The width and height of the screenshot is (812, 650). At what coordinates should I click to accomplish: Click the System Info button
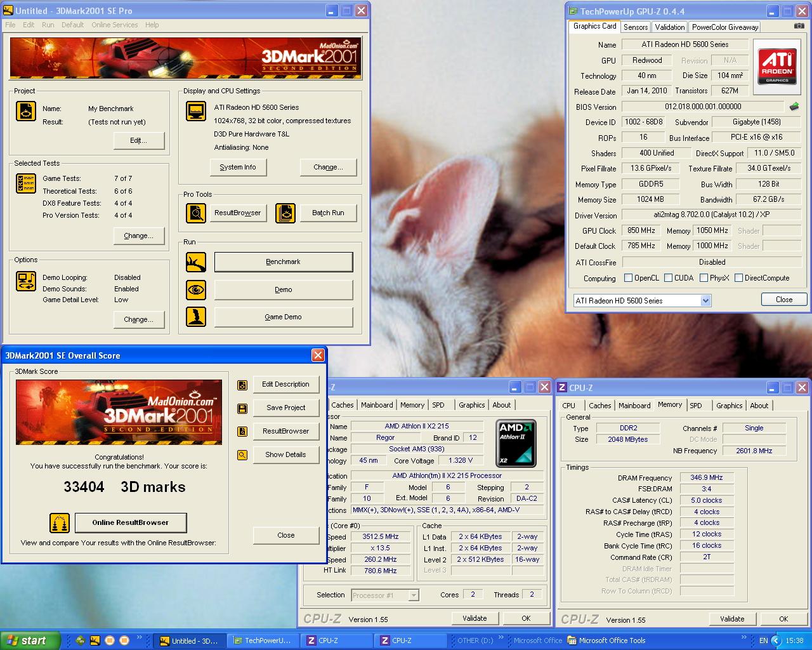(x=238, y=167)
